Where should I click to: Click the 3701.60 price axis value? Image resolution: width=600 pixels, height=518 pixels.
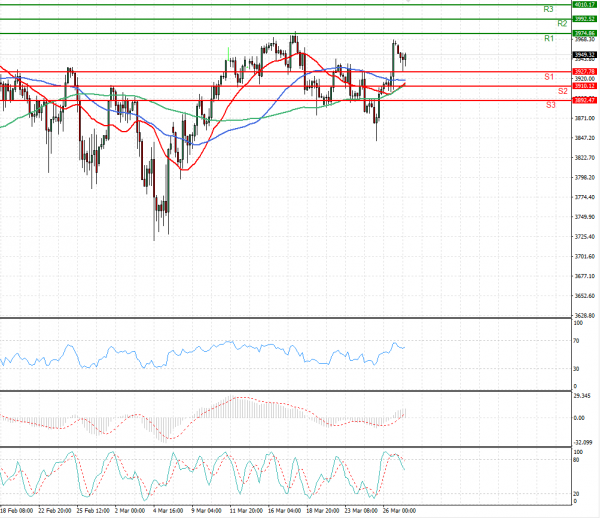pos(585,256)
